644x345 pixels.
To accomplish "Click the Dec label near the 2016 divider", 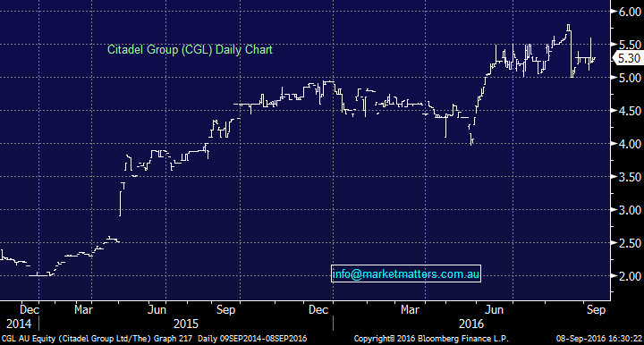I will point(318,309).
